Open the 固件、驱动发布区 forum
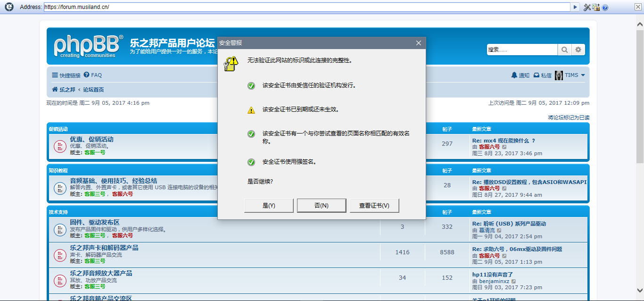Image resolution: width=644 pixels, height=301 pixels. [95, 222]
